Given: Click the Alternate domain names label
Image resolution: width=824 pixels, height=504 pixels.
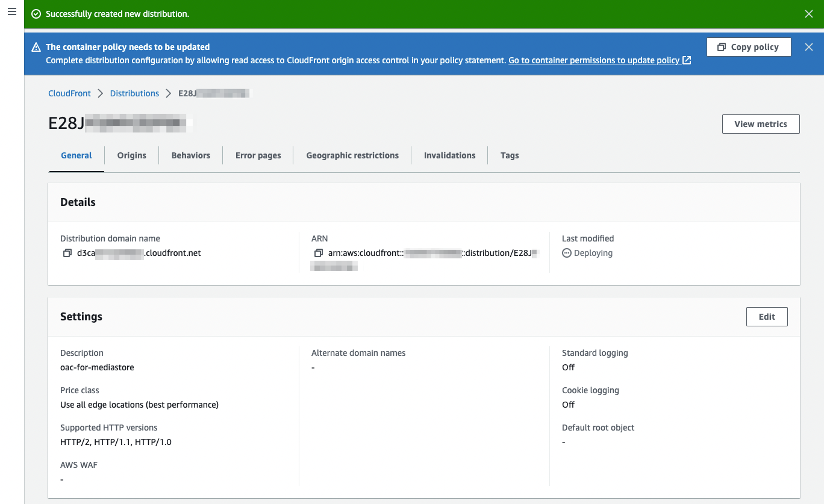Looking at the screenshot, I should pyautogui.click(x=358, y=353).
